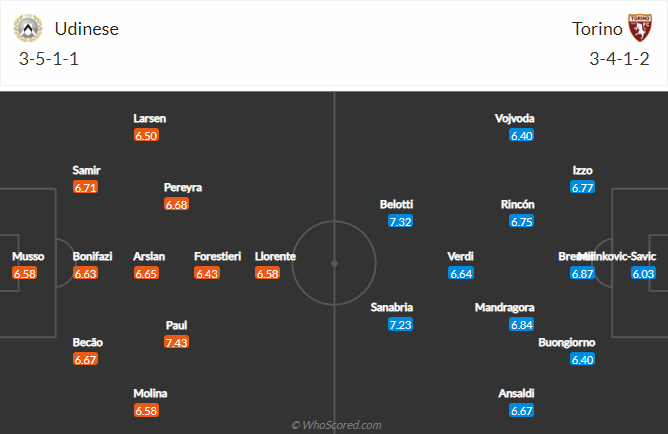Click Verdi's 6.64 rating badge
The width and height of the screenshot is (668, 434).
(460, 273)
